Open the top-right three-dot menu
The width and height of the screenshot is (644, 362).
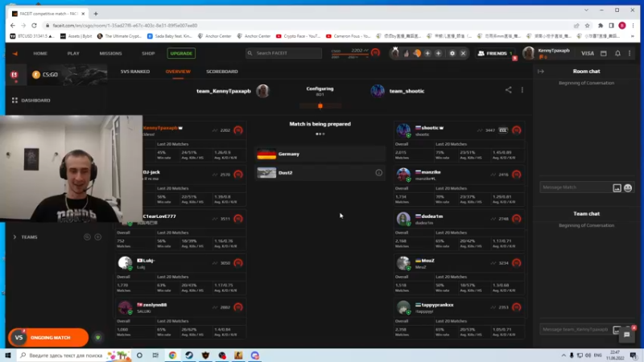(x=630, y=53)
